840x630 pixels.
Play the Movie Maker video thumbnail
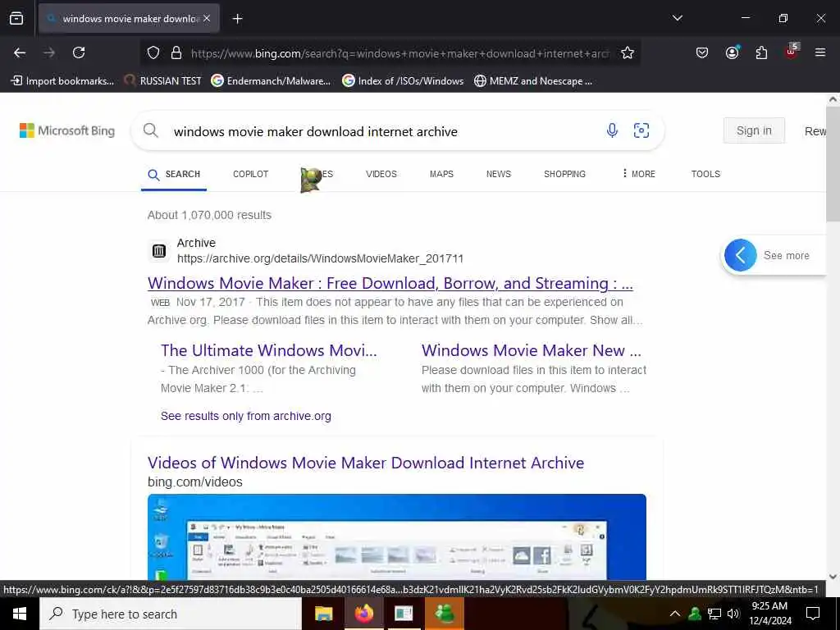pyautogui.click(x=397, y=536)
